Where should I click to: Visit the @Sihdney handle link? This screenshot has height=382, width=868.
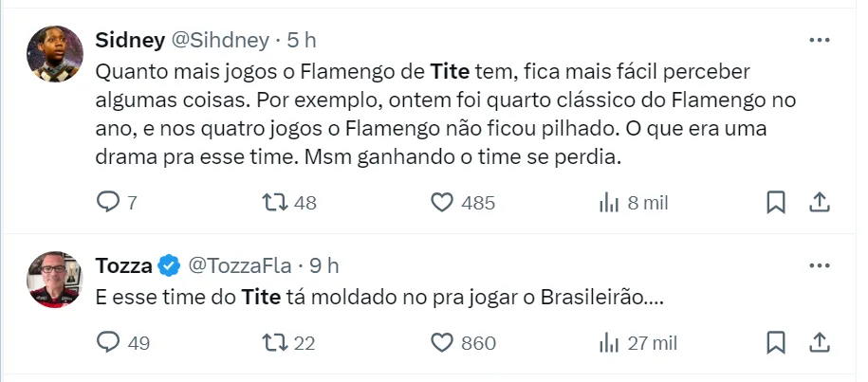point(218,39)
